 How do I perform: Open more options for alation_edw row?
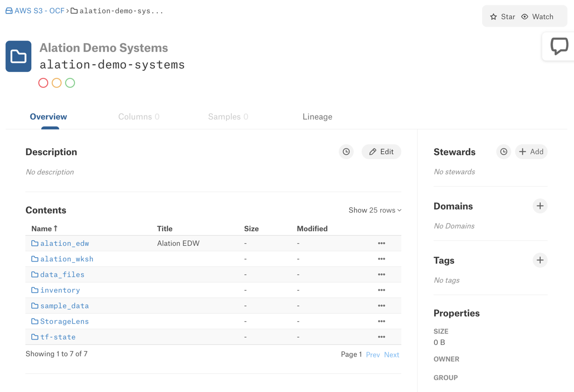[x=382, y=243]
